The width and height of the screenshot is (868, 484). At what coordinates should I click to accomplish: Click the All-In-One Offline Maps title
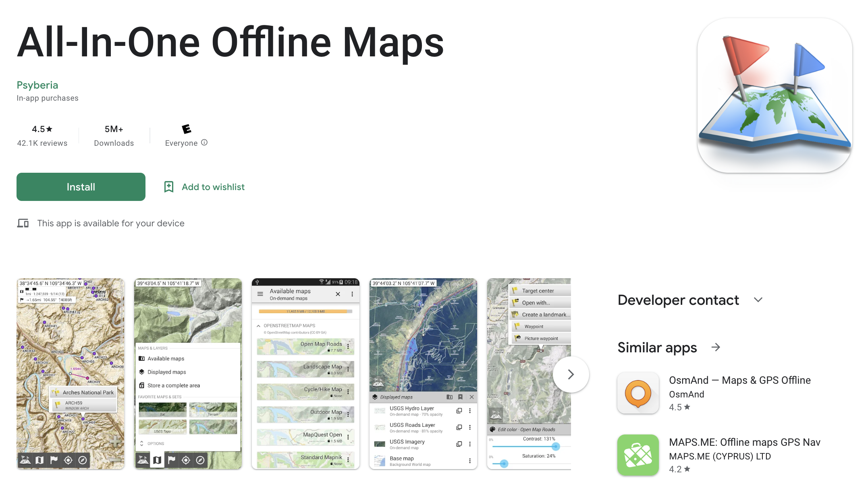click(x=230, y=42)
